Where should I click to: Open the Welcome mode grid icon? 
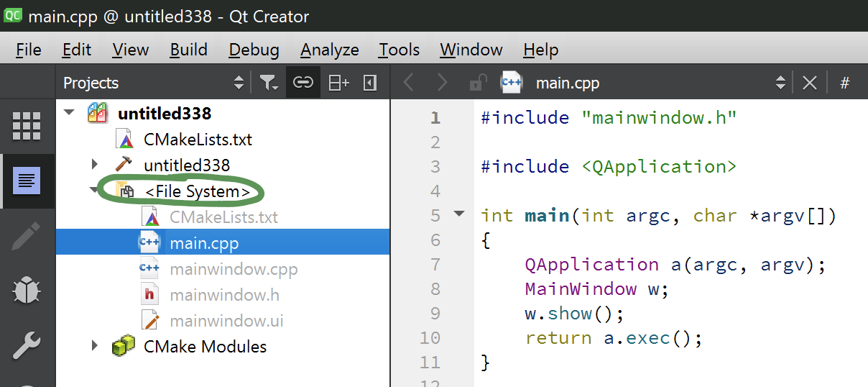27,127
